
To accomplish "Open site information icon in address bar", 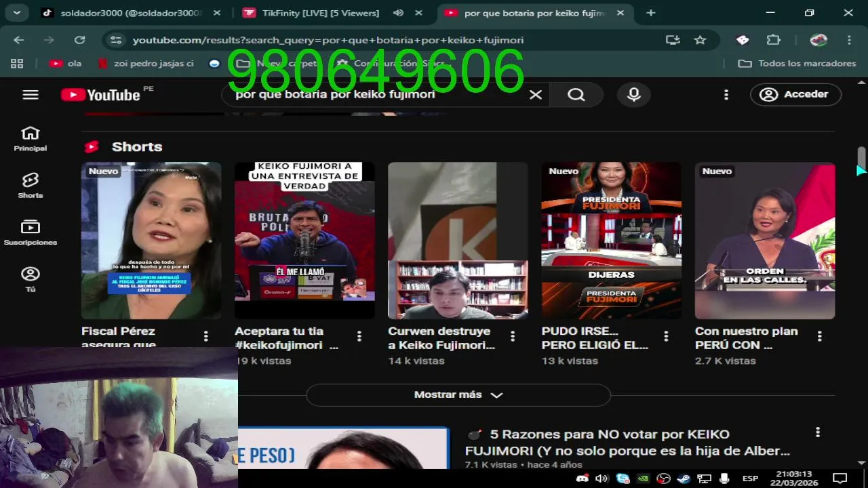I will pyautogui.click(x=116, y=40).
